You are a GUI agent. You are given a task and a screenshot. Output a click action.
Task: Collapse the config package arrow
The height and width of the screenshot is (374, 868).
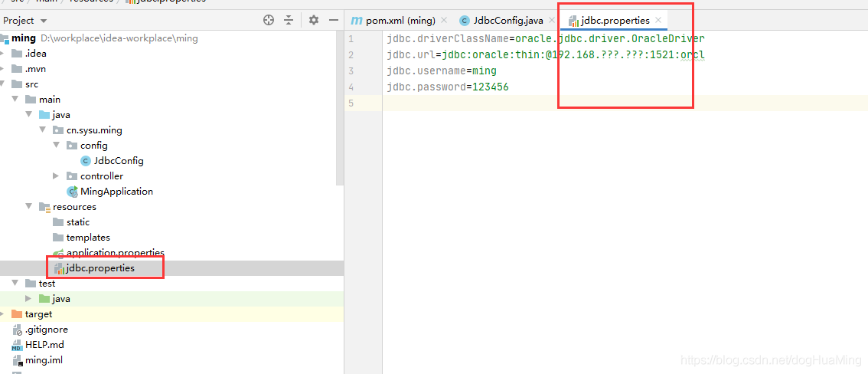[x=56, y=146]
